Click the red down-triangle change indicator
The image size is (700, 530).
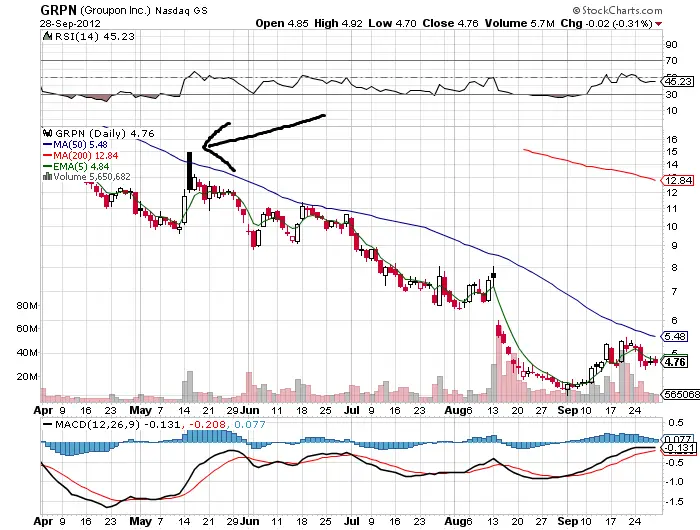[x=658, y=24]
